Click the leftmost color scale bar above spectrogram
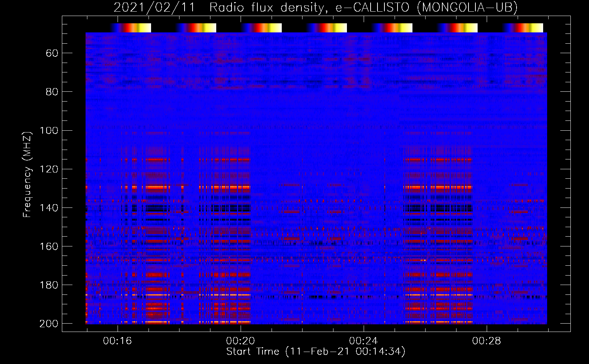Screen dimensions: 589x364 coord(130,28)
